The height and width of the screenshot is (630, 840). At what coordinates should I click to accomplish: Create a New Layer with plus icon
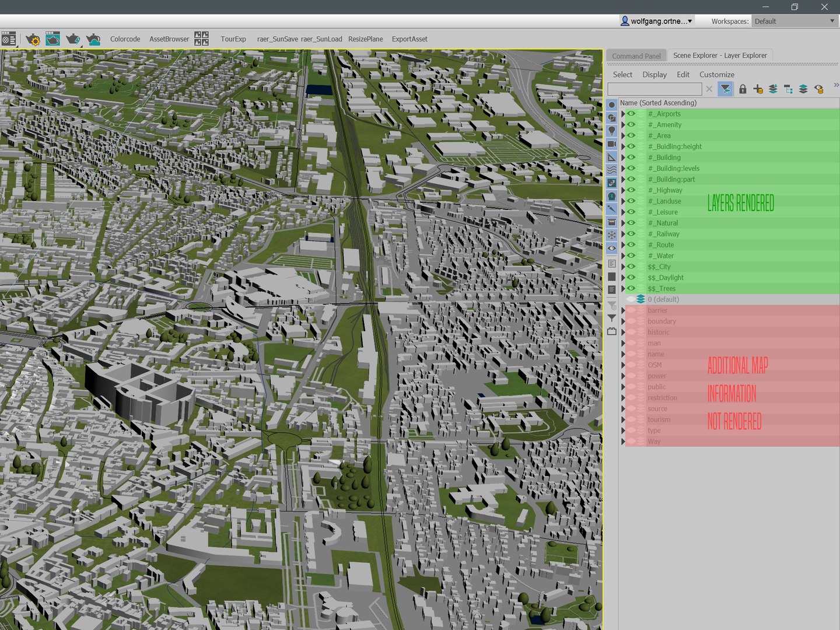[x=758, y=89]
